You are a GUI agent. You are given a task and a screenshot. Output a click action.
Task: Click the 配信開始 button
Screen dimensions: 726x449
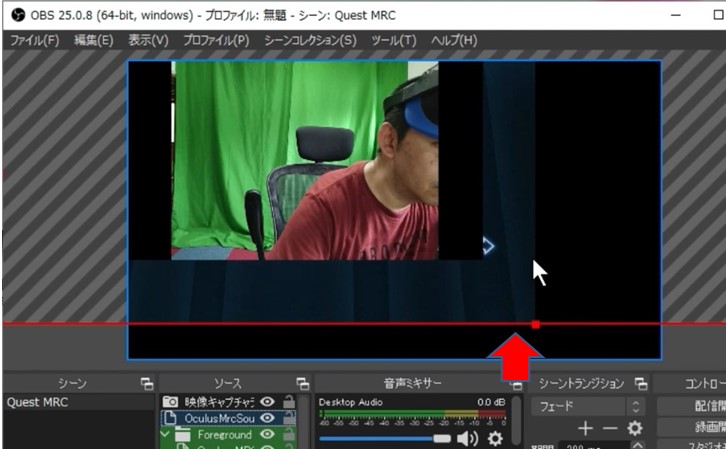coord(692,406)
